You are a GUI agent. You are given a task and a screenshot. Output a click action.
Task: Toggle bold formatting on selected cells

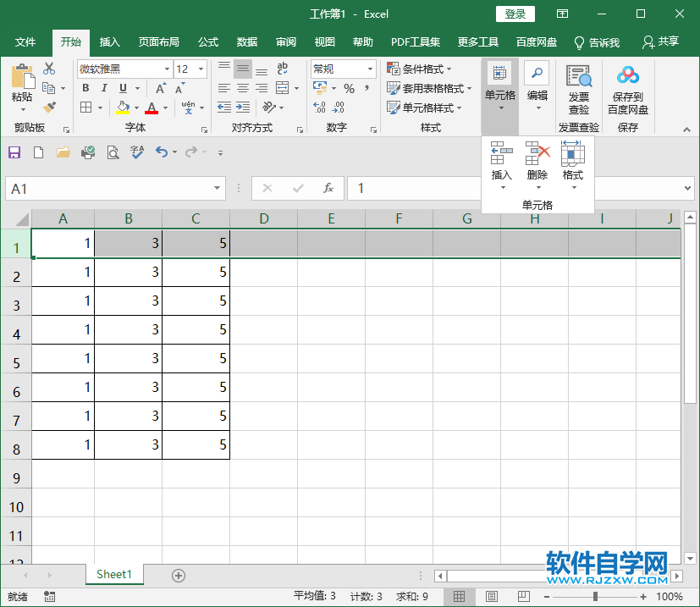(x=85, y=88)
